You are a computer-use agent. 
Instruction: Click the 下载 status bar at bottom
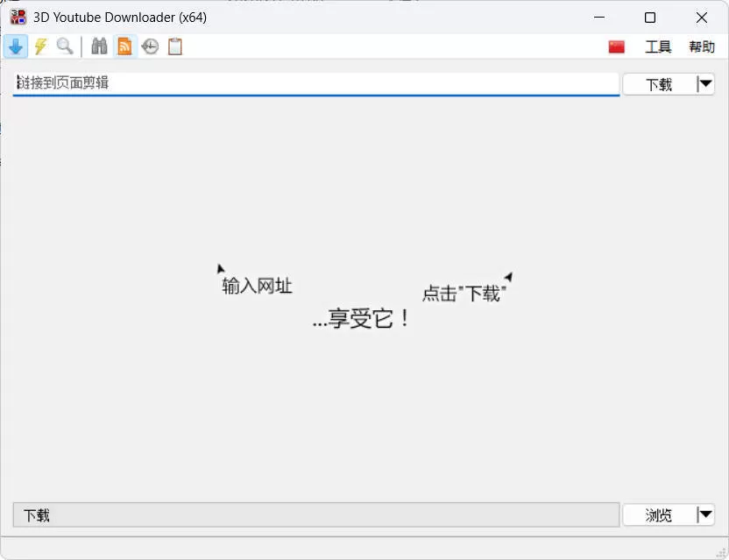click(x=315, y=514)
